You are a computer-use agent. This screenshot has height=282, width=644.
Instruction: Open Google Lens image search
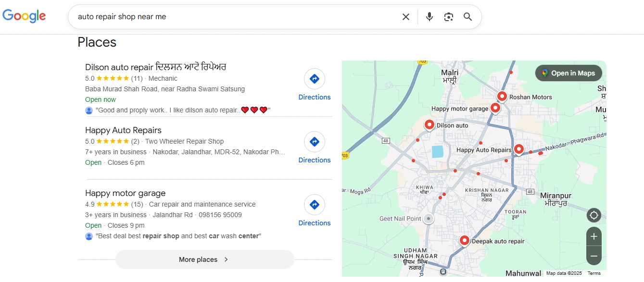[448, 16]
